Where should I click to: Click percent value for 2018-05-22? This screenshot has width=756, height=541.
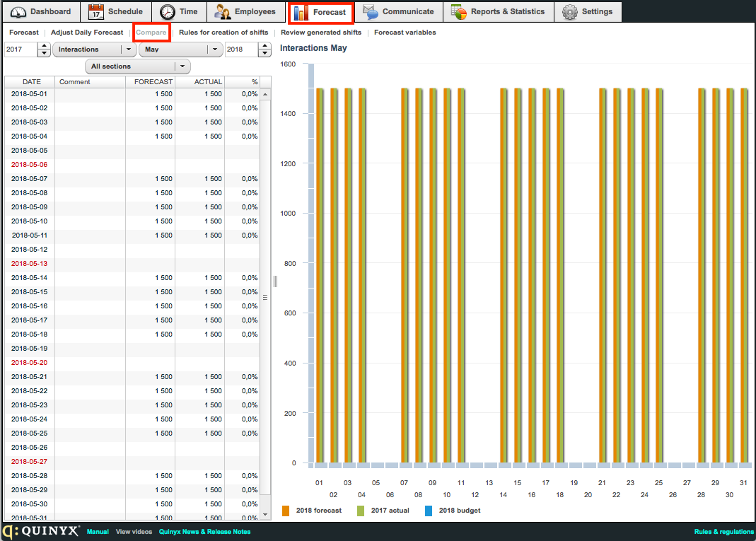(250, 390)
